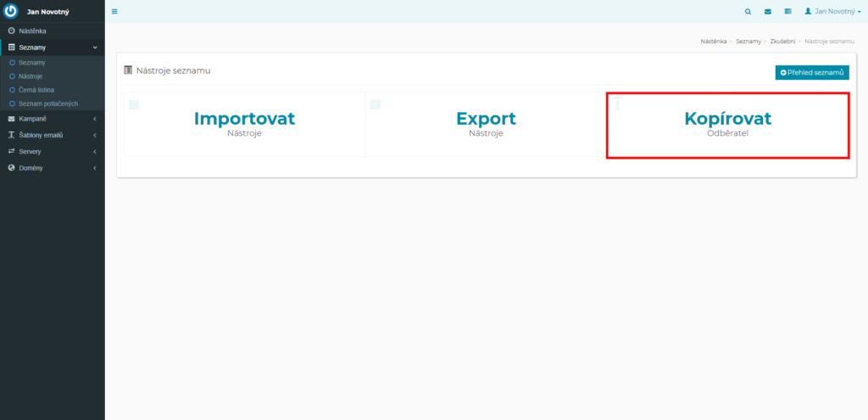Collapse the Seznamy sidebar section
This screenshot has width=868, height=420.
(53, 48)
